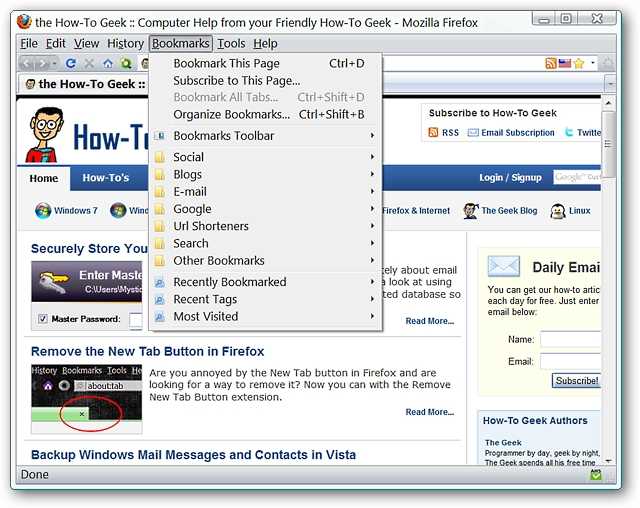This screenshot has height=508, width=640.
Task: Click the Twitter bird icon
Action: (569, 133)
